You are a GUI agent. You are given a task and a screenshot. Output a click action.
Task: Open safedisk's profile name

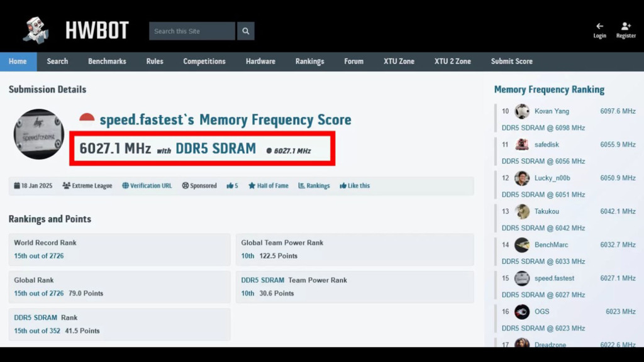547,145
